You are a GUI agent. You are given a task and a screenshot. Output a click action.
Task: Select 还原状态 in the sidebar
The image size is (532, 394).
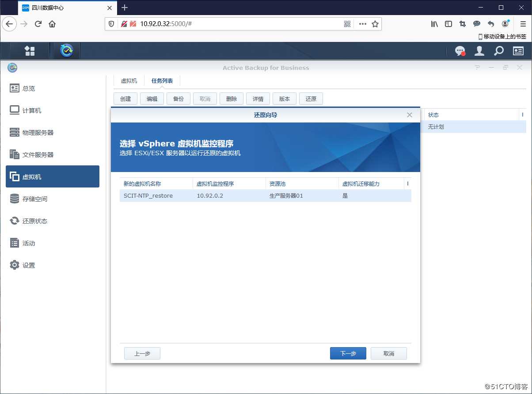(x=53, y=221)
